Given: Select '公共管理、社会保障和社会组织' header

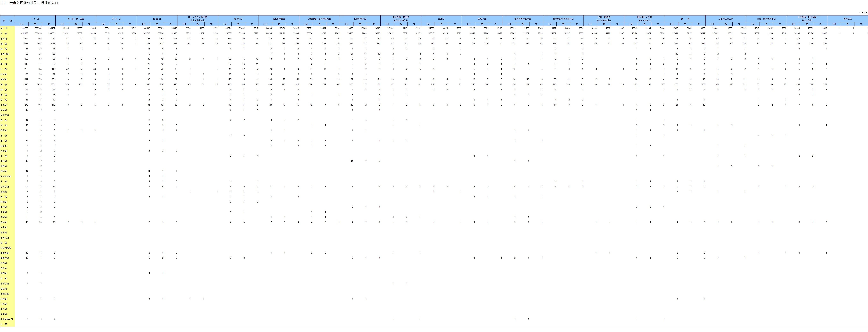Looking at the screenshot, I should click(807, 18).
